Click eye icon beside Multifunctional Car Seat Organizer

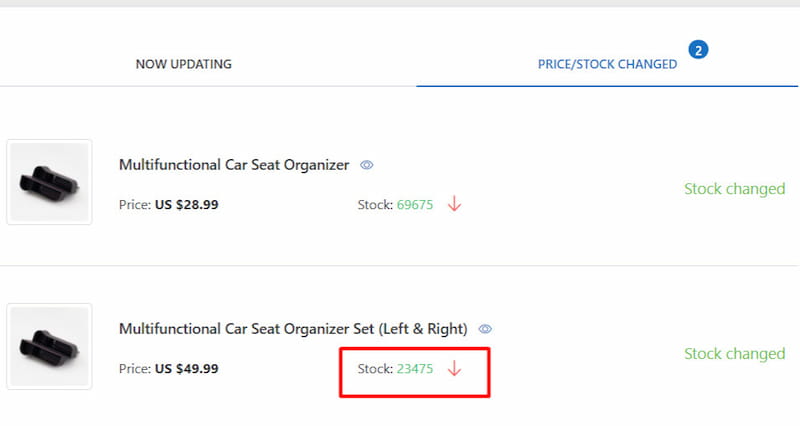click(367, 165)
